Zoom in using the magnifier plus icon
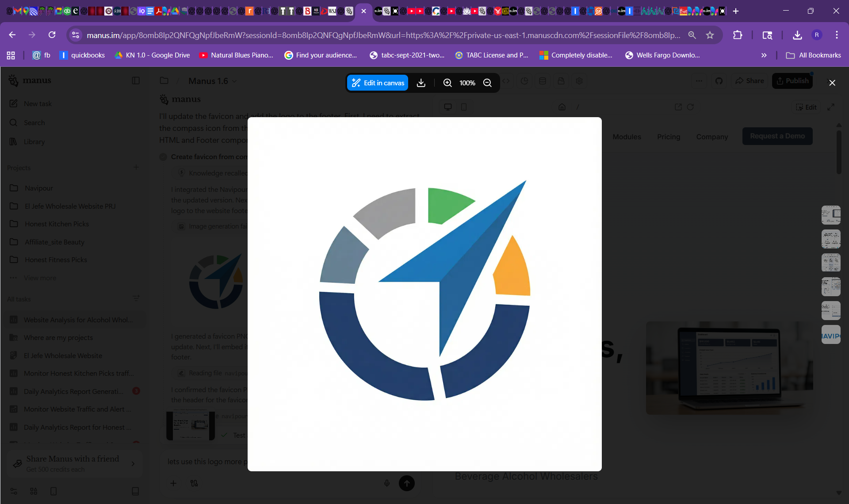Image resolution: width=849 pixels, height=504 pixels. 447,83
